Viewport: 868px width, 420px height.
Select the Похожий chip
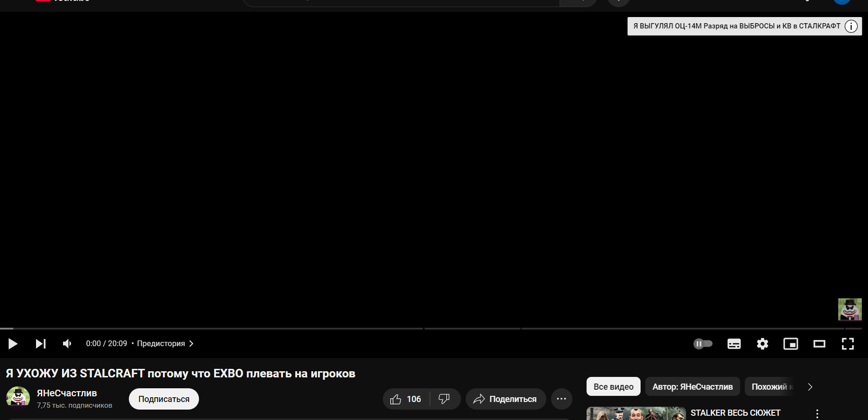pos(769,387)
